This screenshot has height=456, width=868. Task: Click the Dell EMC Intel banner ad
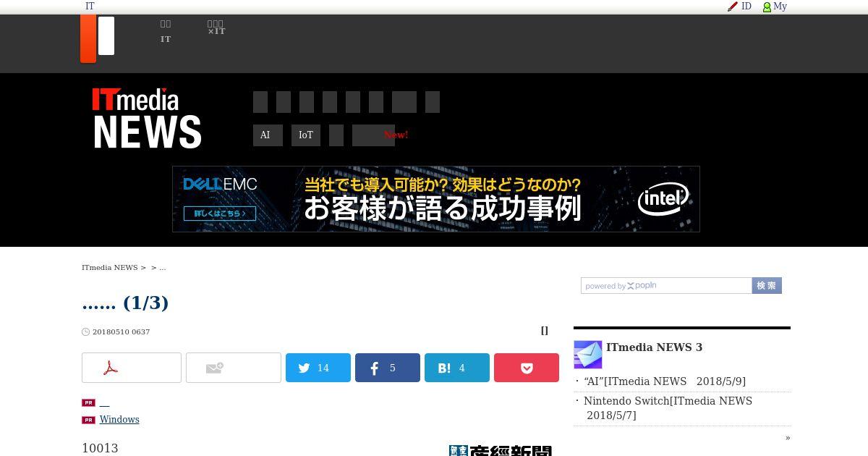[436, 199]
